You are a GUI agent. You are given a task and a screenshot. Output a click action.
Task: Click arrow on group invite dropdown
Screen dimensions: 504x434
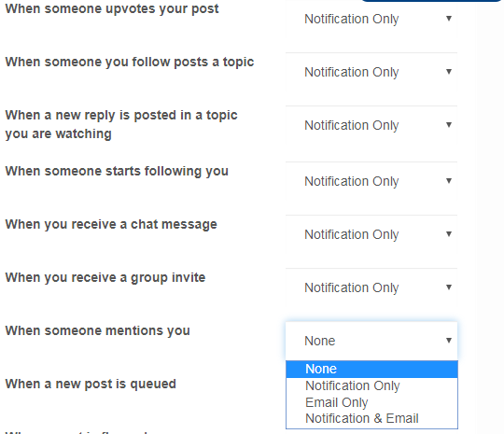pyautogui.click(x=449, y=287)
